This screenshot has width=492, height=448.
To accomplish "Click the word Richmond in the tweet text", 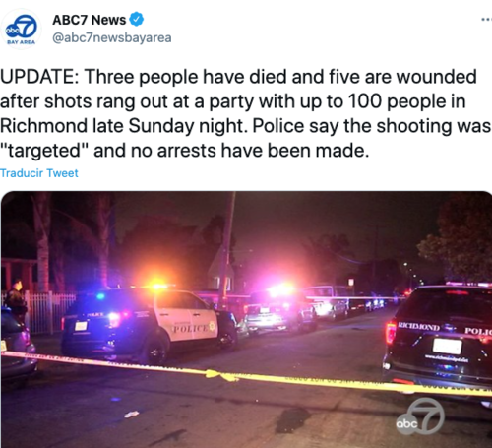I will click(x=43, y=126).
